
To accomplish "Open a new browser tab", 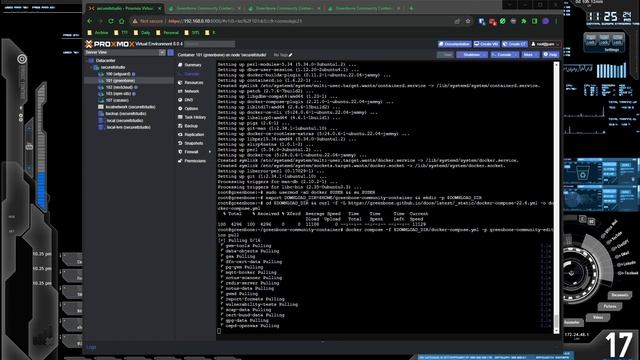I will (411, 8).
